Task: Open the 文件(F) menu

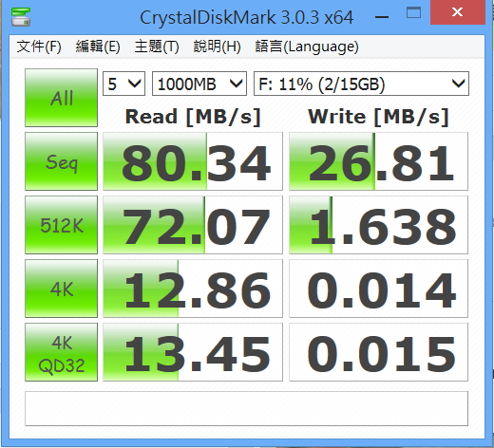Action: coord(39,47)
